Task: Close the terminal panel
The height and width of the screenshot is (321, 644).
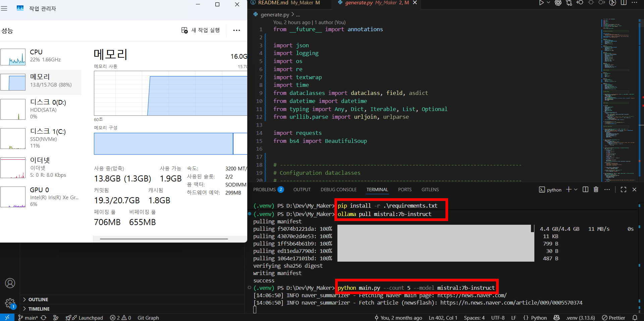Action: point(634,190)
